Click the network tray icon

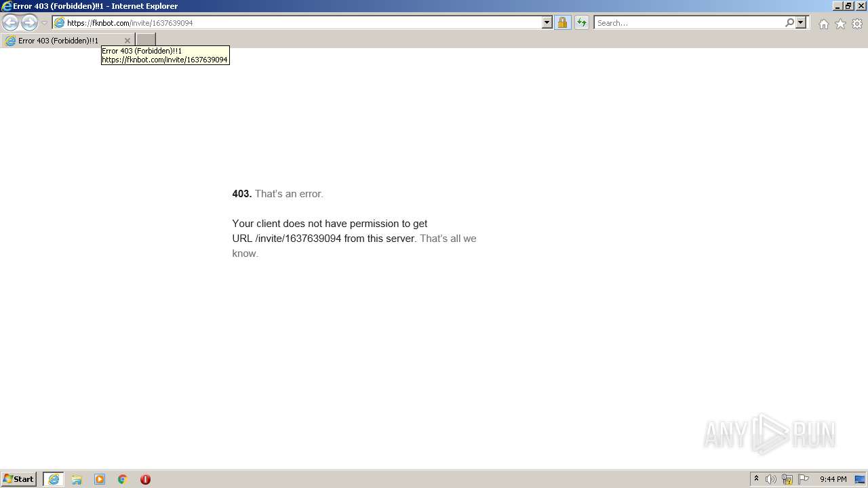tap(787, 479)
